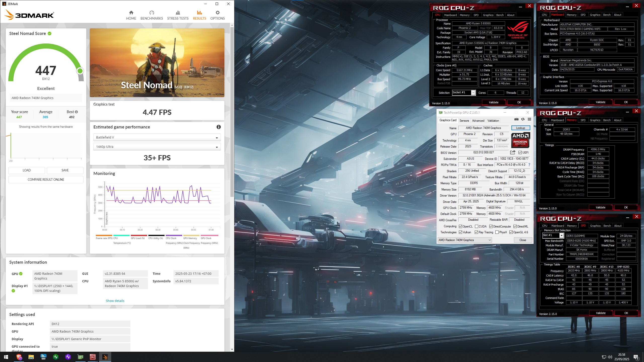Click the GPU-Z BIOS share/export arrow icon
Viewport: 644px width, 362px height.
(513, 152)
